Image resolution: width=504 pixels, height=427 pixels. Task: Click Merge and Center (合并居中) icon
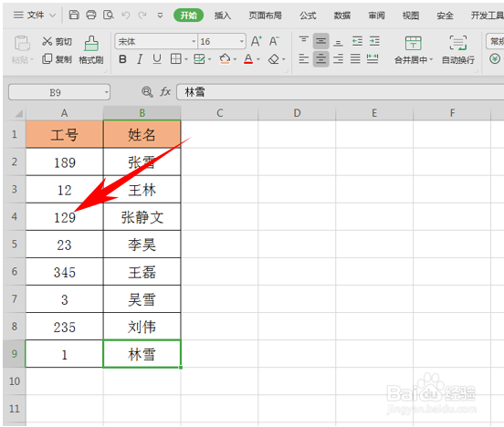point(413,44)
